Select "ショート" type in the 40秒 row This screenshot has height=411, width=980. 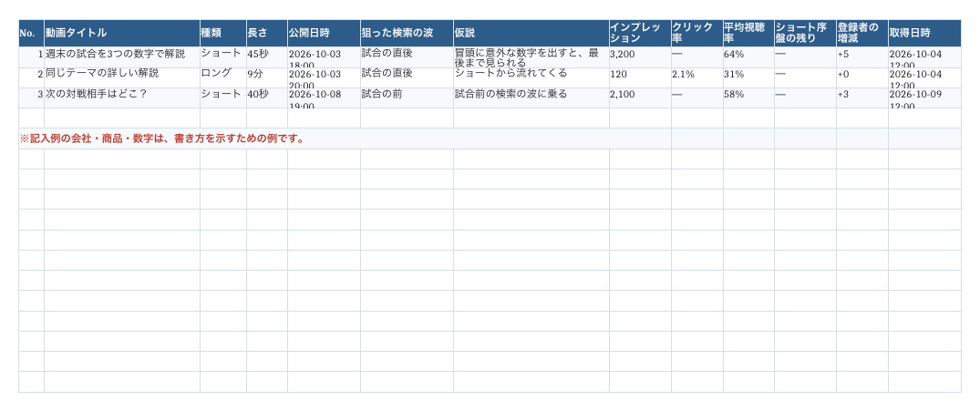[x=223, y=98]
